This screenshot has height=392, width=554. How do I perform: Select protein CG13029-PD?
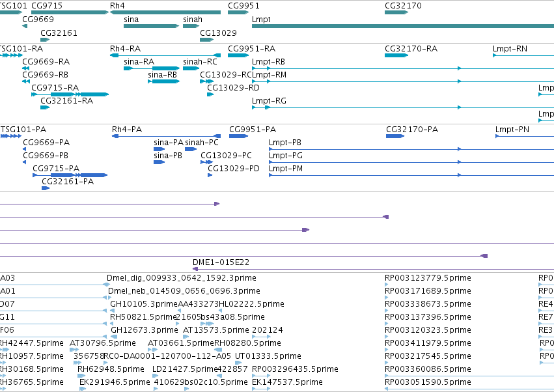coord(210,175)
